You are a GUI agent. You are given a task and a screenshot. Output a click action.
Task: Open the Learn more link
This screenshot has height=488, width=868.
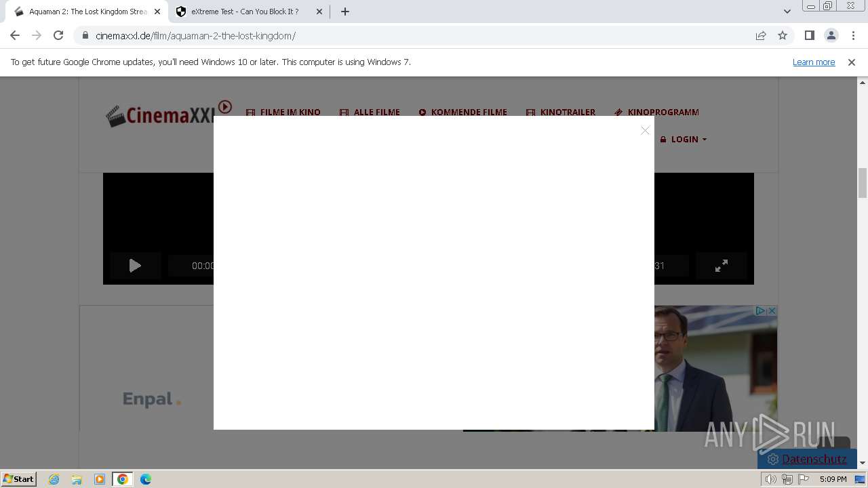814,62
